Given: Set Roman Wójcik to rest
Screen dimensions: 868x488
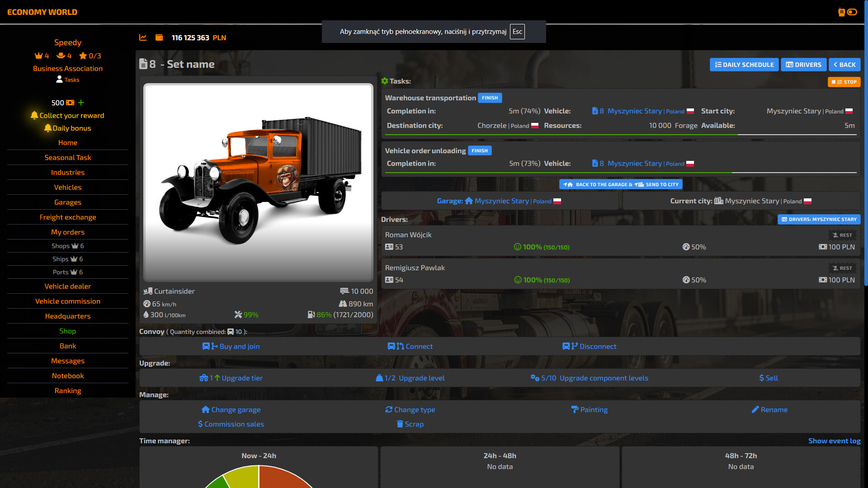Looking at the screenshot, I should coord(842,235).
